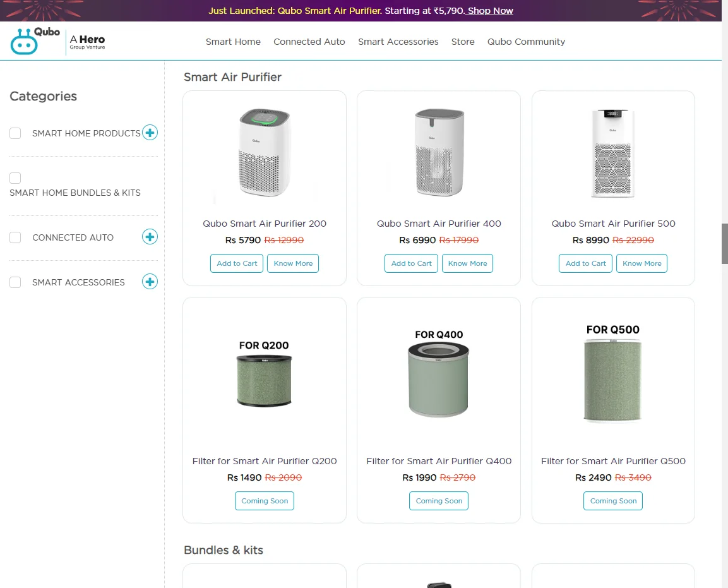Click Filter for Smart Air Purifier Q200 title
This screenshot has height=588, width=728.
point(265,461)
